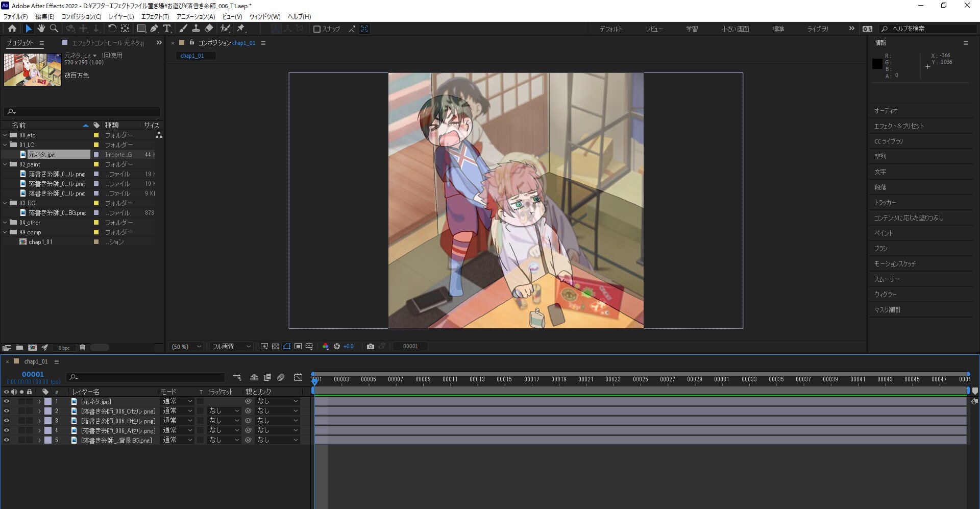Viewport: 980px width, 509px height.
Task: Expand the エフェクト＆プリセット panel
Action: (898, 126)
